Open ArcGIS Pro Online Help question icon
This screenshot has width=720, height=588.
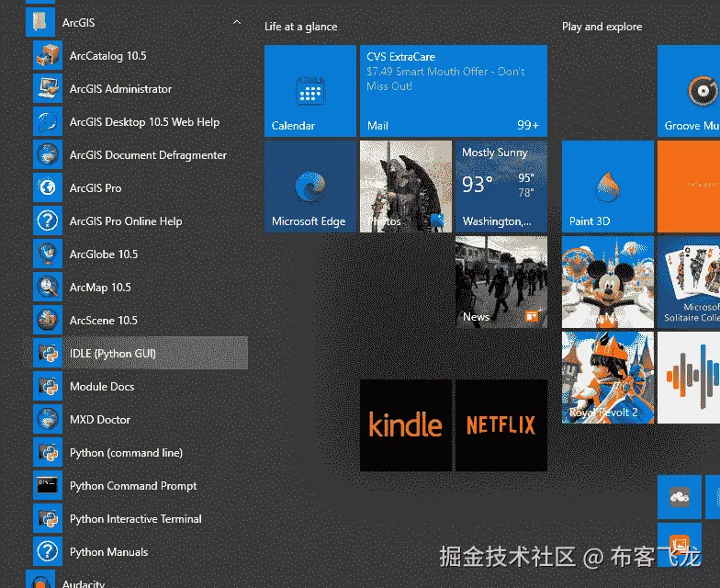coord(48,220)
